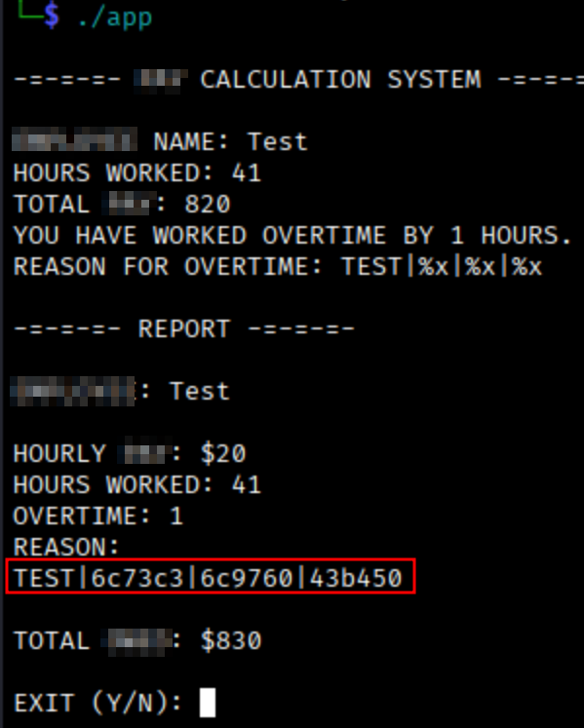Click the cursor at the EXIT (Y/N) prompt
Screen dimensions: 584x728
coord(208,702)
